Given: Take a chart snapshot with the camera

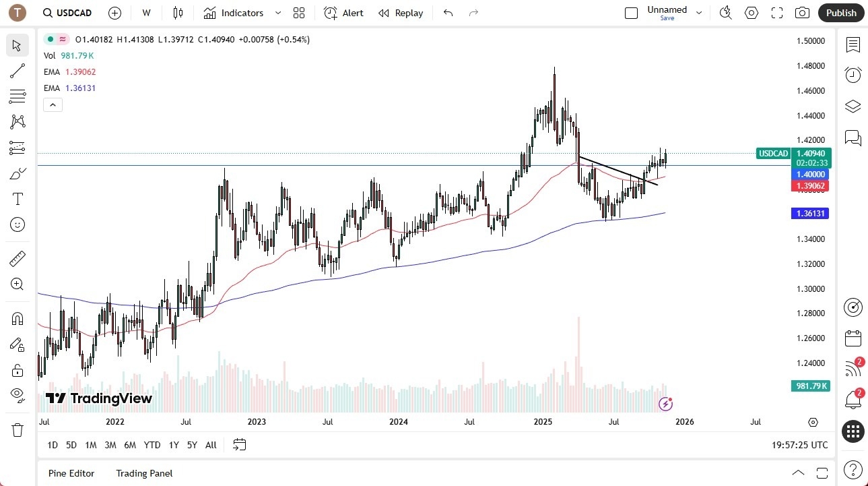Looking at the screenshot, I should tap(802, 12).
